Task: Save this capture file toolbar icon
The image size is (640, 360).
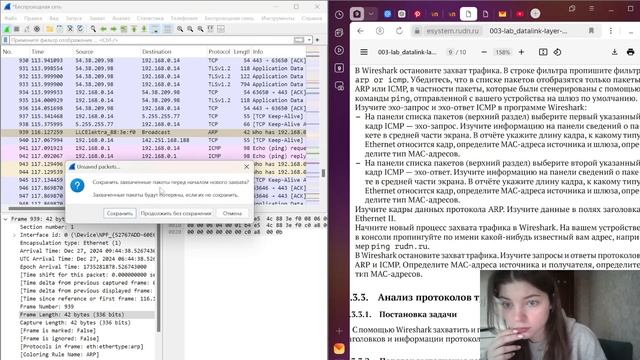Action: (60, 29)
